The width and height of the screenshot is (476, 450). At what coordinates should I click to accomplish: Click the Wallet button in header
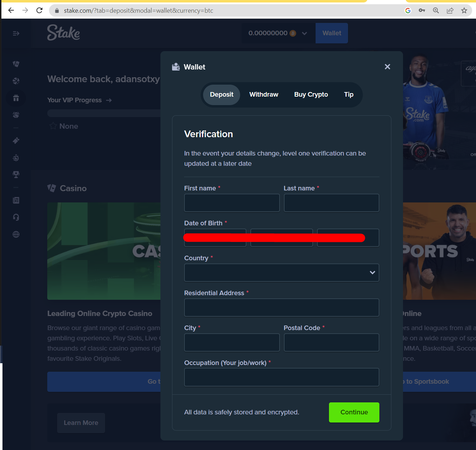pos(331,33)
